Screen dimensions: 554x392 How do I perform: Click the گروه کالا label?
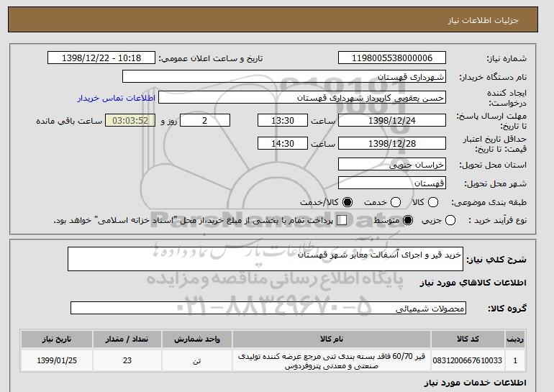point(507,309)
